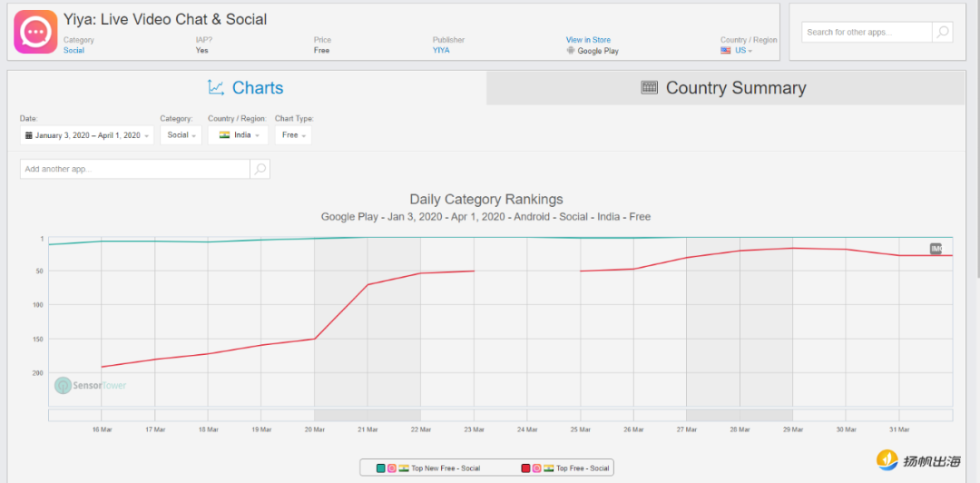
Task: Click the calendar icon in Date field
Action: coord(29,135)
